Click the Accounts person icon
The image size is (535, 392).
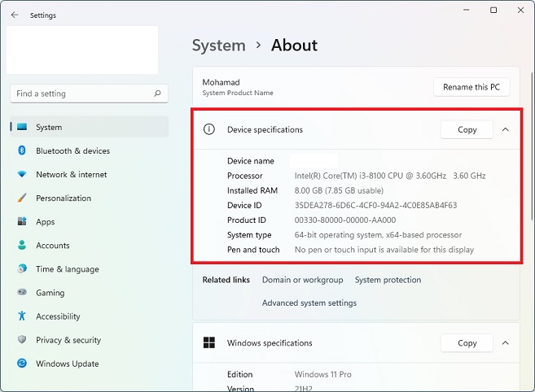(x=22, y=245)
